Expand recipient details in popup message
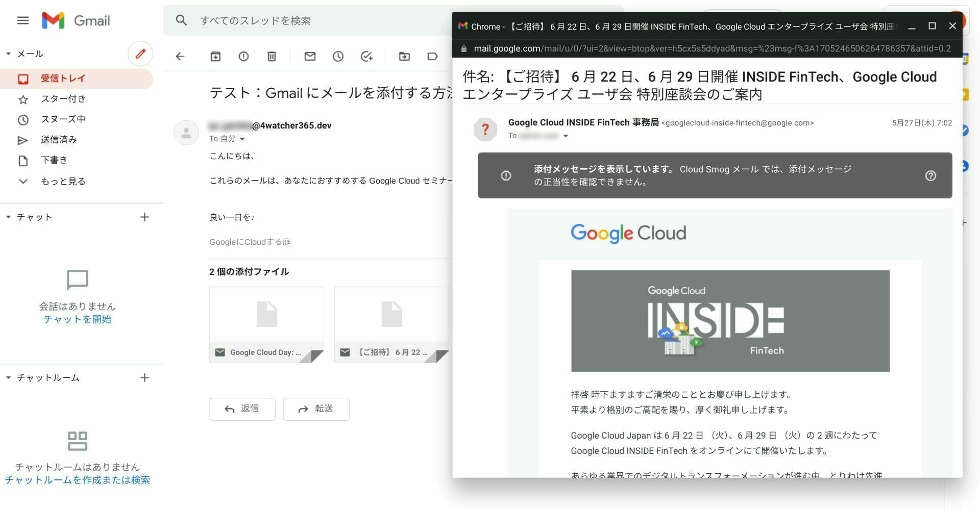980x510 pixels. click(x=566, y=136)
